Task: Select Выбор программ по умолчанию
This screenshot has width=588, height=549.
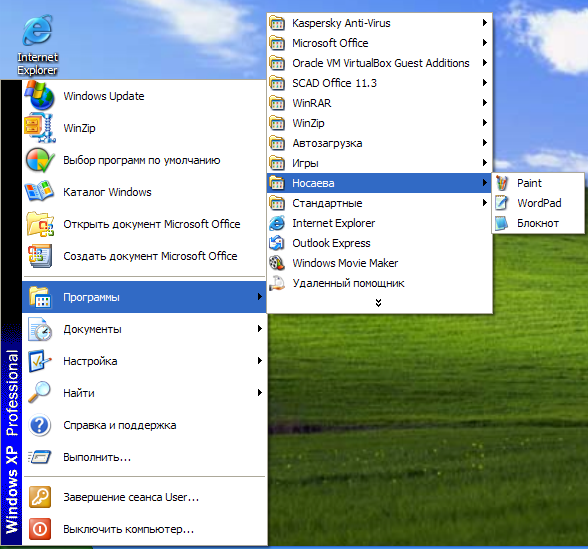Action: pos(144,160)
